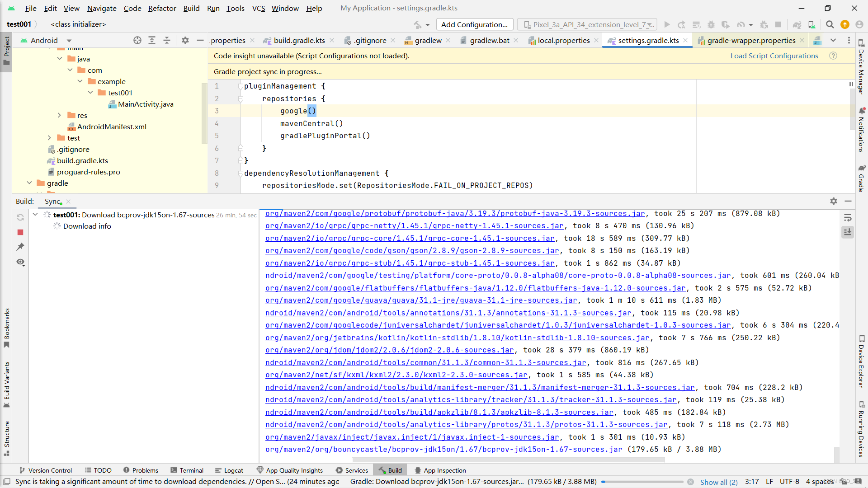Click Add Configuration button
The width and height of the screenshot is (868, 488).
tap(474, 24)
